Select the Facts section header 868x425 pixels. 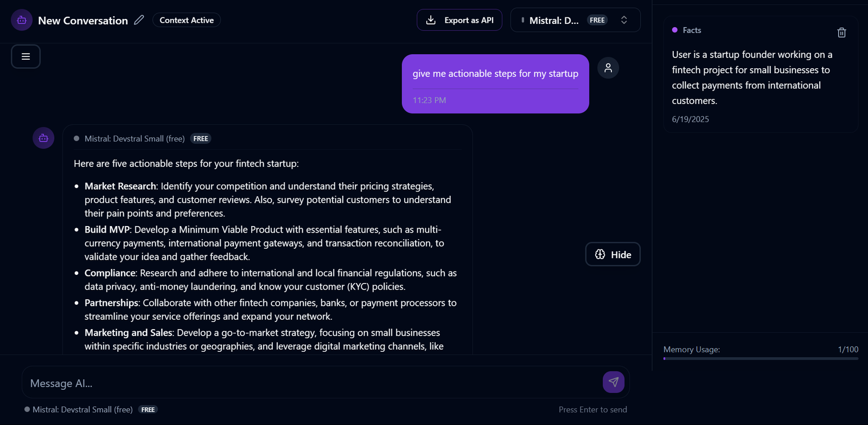[692, 30]
